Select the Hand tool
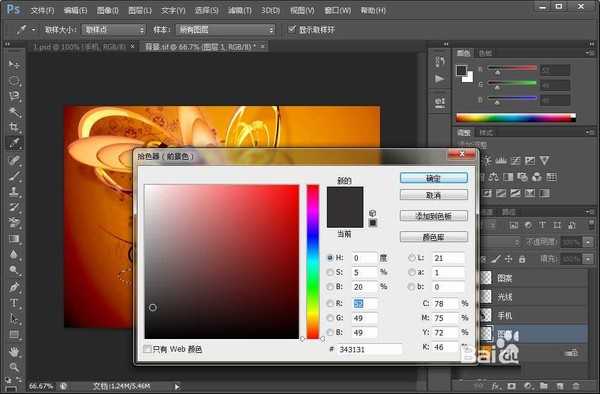 coord(14,351)
